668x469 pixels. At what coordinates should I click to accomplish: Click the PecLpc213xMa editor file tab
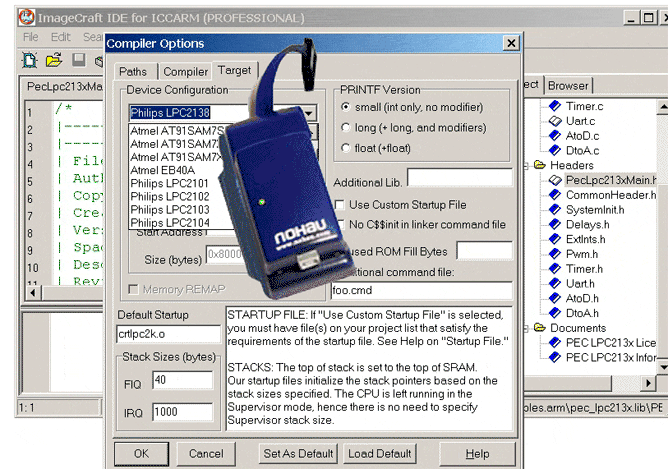(x=64, y=86)
